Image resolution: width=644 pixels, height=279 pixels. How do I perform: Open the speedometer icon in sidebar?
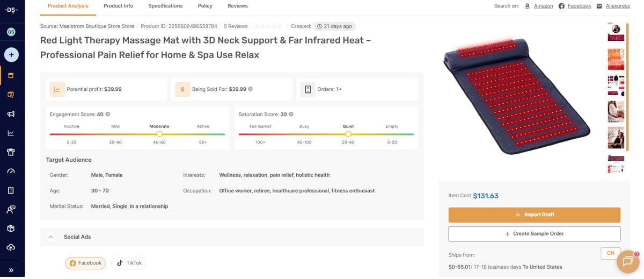11,171
